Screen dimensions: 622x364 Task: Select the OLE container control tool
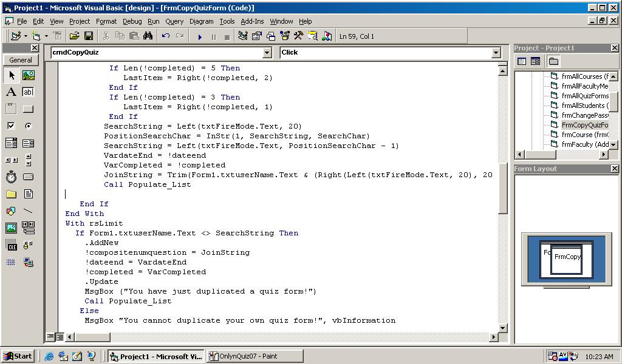(12, 245)
